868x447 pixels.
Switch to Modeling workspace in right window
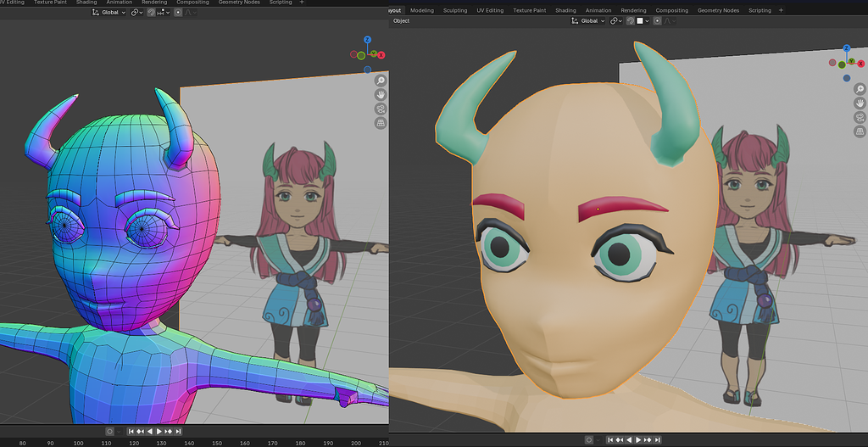(422, 10)
